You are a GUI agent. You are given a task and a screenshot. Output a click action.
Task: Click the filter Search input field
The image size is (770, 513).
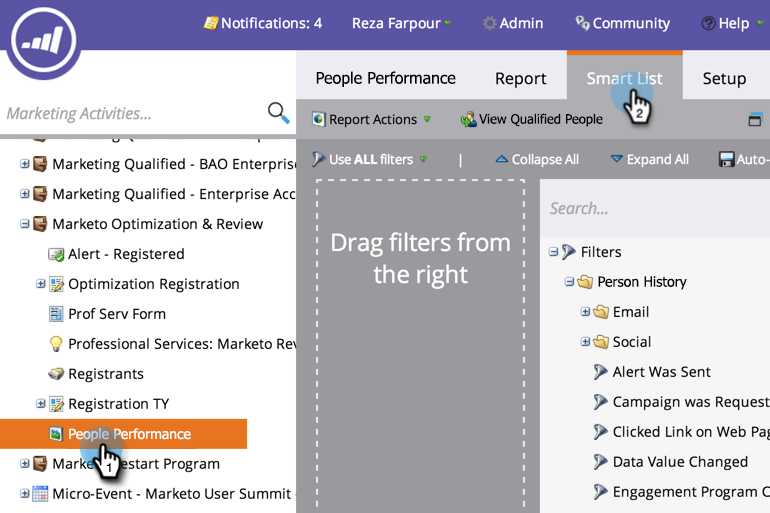tap(655, 208)
